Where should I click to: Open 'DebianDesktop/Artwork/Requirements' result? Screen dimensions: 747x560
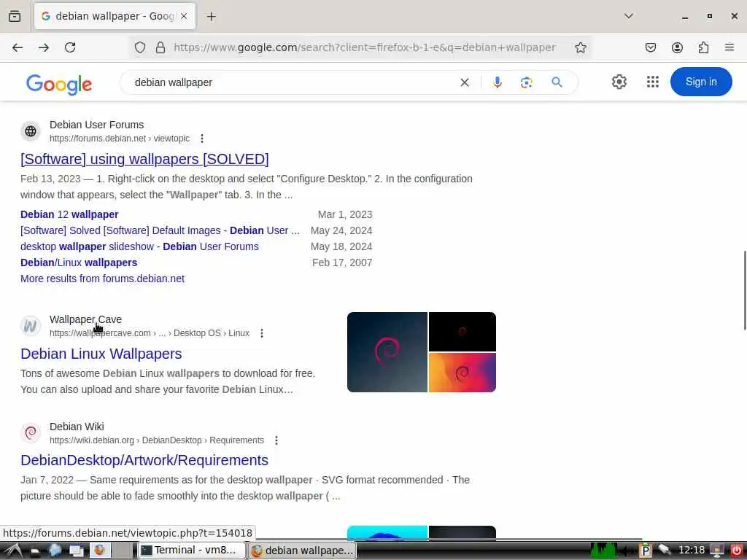click(x=144, y=460)
